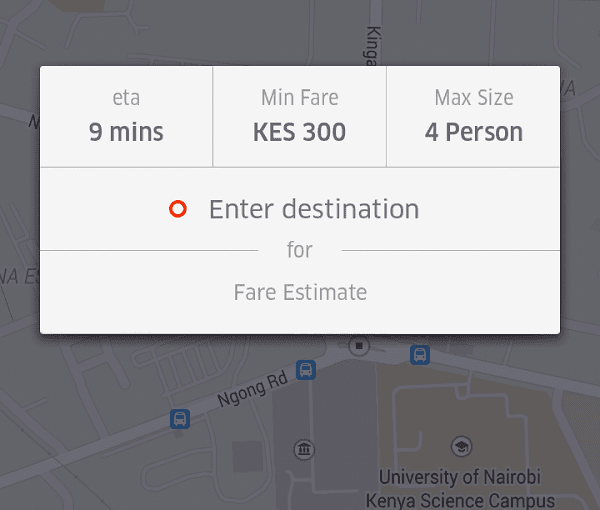Select the Max Size 4 Person cell
Viewport: 600px width, 510px height.
[x=474, y=117]
